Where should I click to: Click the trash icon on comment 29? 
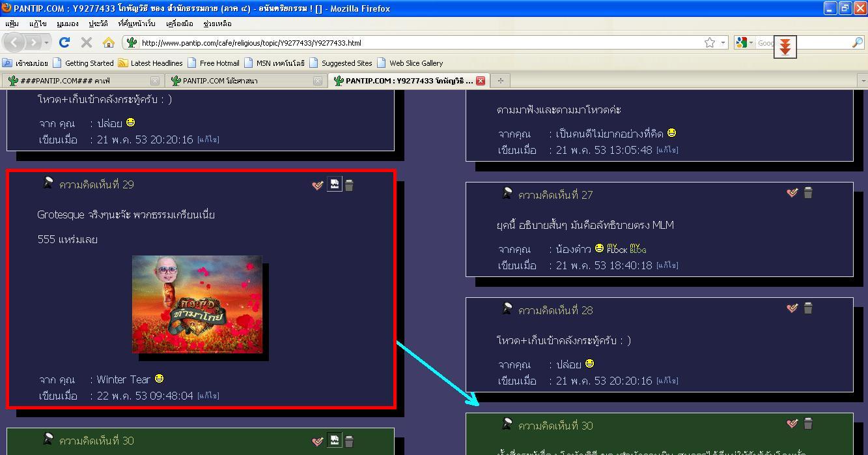[349, 185]
